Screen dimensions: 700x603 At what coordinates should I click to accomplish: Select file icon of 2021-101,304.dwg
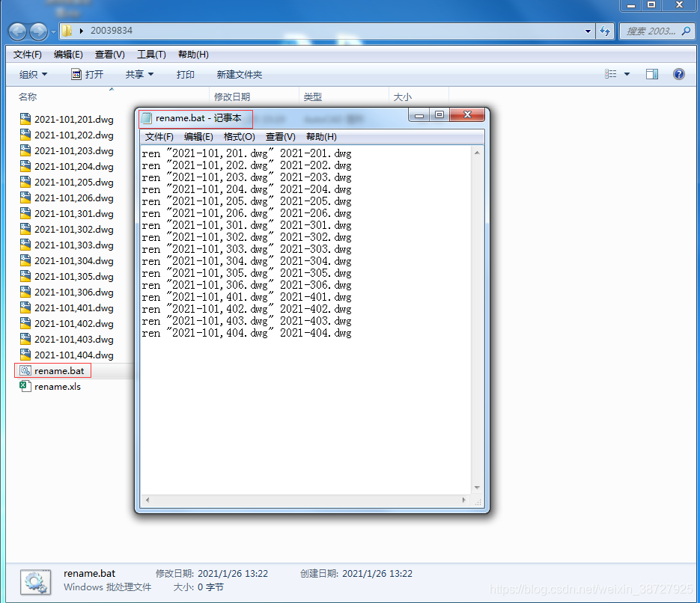(x=25, y=260)
